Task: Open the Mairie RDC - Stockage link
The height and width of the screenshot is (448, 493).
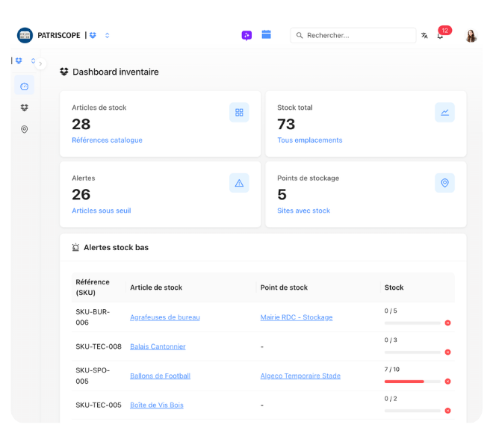Action: (297, 317)
